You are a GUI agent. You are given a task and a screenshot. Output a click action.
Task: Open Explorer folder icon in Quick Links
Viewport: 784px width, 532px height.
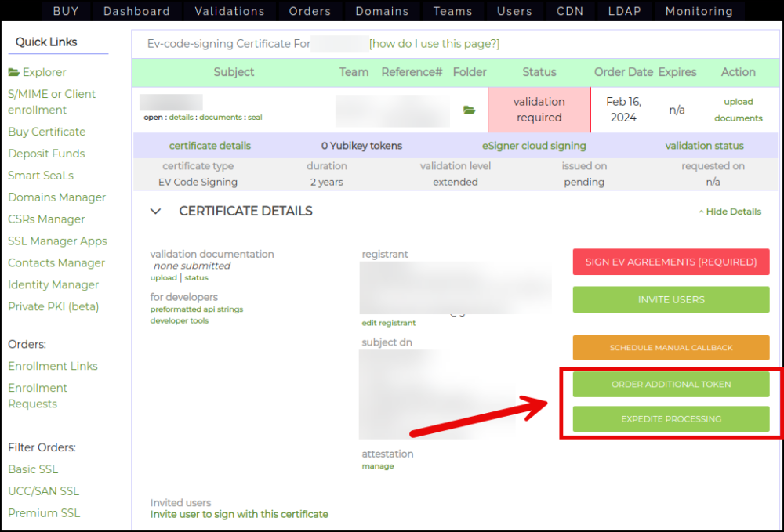pos(14,72)
